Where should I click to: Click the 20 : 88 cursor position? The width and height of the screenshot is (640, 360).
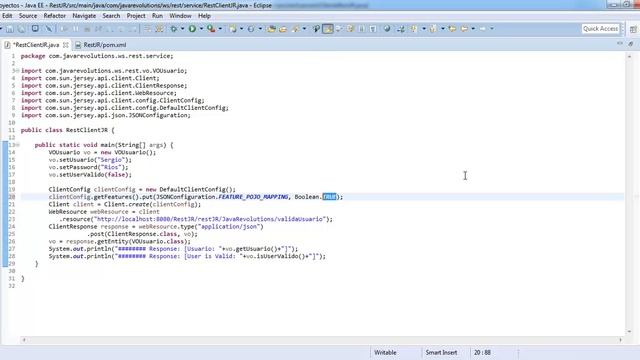pyautogui.click(x=482, y=352)
